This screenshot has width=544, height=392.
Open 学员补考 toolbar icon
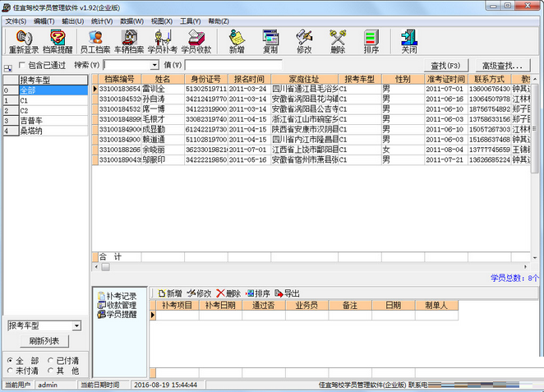[163, 42]
